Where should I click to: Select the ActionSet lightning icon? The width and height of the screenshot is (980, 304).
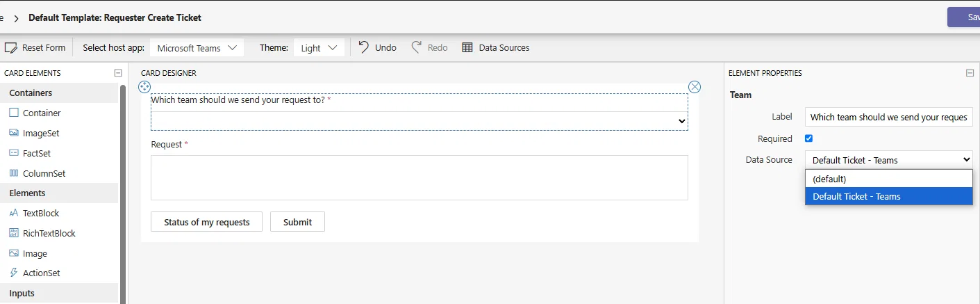(x=14, y=273)
